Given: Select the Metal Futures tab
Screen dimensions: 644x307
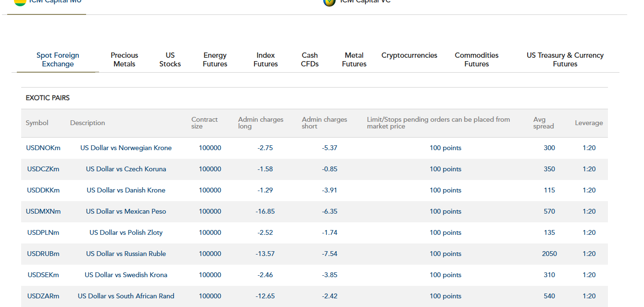Looking at the screenshot, I should tap(354, 60).
